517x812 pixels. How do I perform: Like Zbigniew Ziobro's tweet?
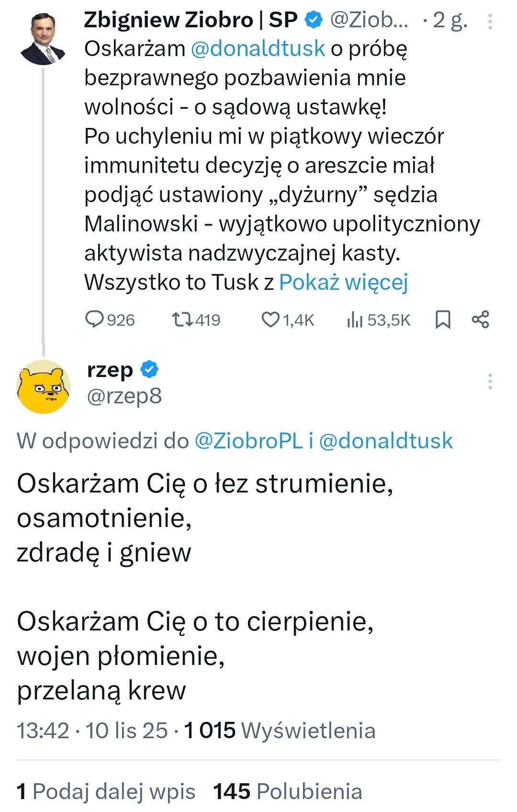pos(287,320)
